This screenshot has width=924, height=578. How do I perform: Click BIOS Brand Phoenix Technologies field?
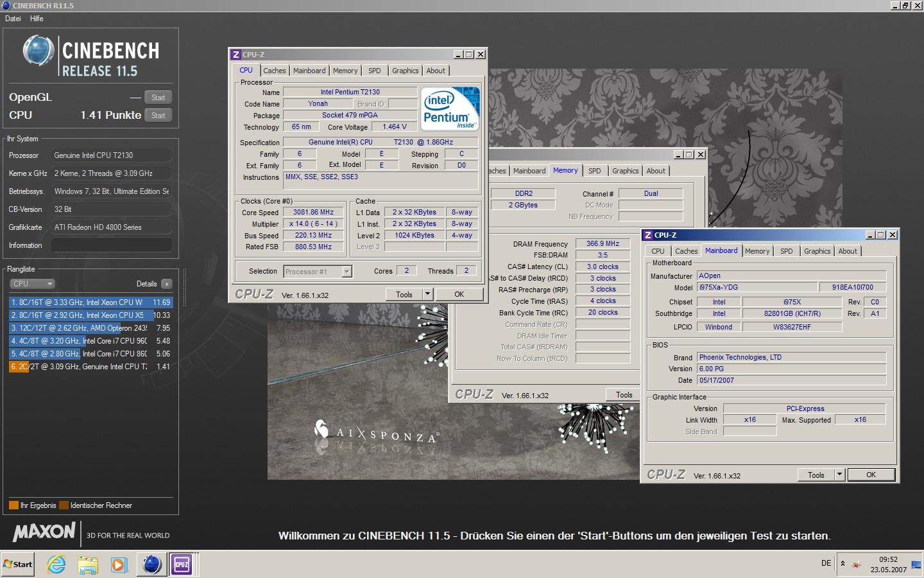pyautogui.click(x=791, y=357)
